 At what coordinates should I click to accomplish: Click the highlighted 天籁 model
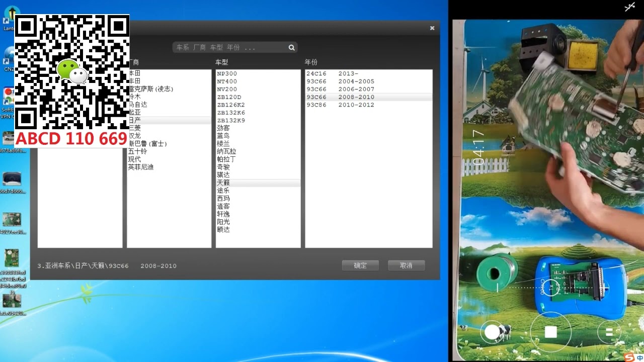coord(258,183)
